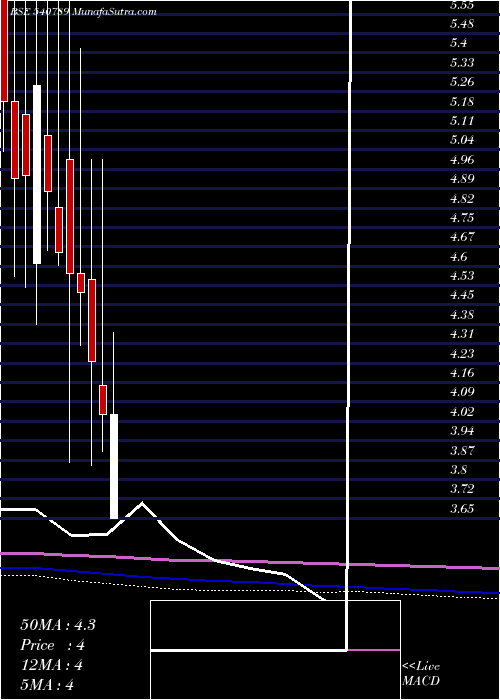Click the 4.09 price axis label
This screenshot has height=700, width=500.
click(462, 392)
